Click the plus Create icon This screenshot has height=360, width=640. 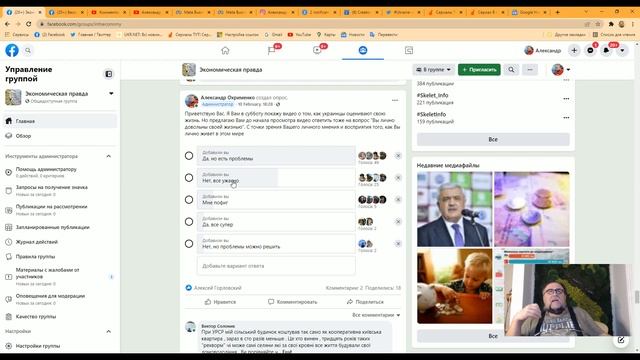pos(574,50)
